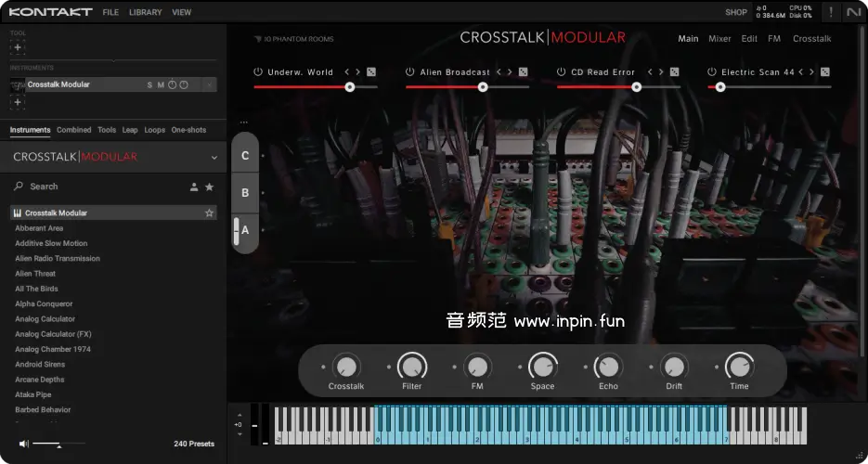Select the Combined browser tab
Image resolution: width=868 pixels, height=464 pixels.
[73, 130]
